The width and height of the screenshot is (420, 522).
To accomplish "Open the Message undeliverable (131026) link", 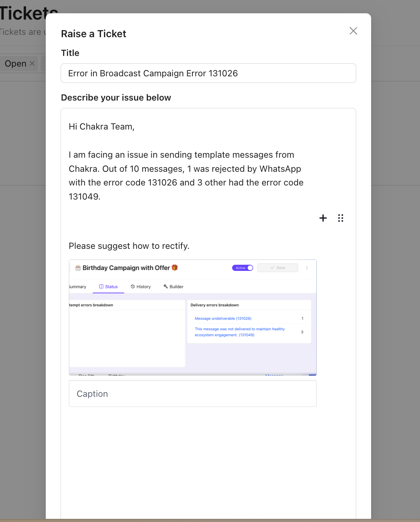I will click(x=223, y=319).
